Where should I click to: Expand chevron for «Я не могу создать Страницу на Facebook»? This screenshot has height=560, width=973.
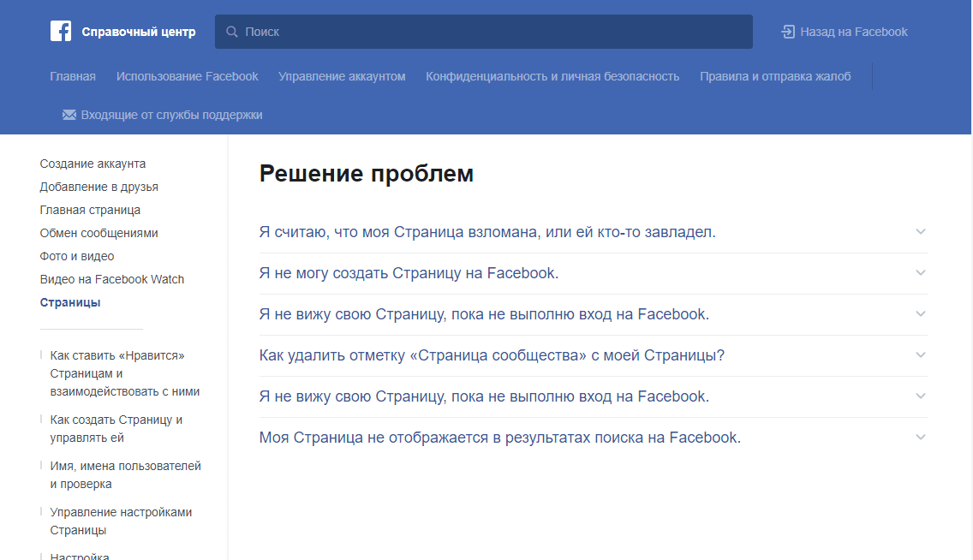(920, 273)
